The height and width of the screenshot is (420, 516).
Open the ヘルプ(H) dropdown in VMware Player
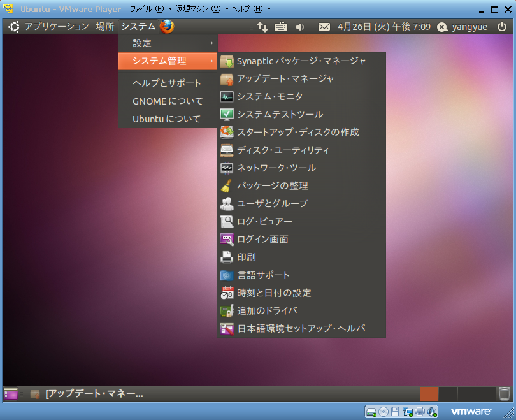[x=251, y=9]
